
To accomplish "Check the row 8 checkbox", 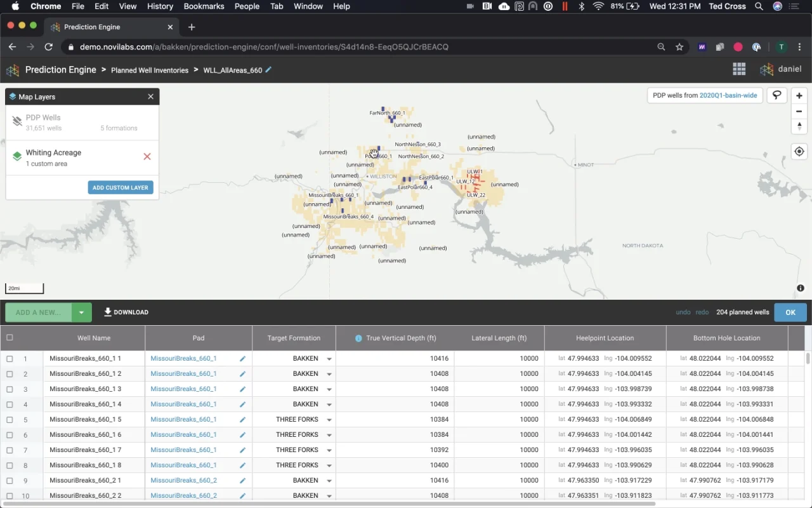I will 10,465.
